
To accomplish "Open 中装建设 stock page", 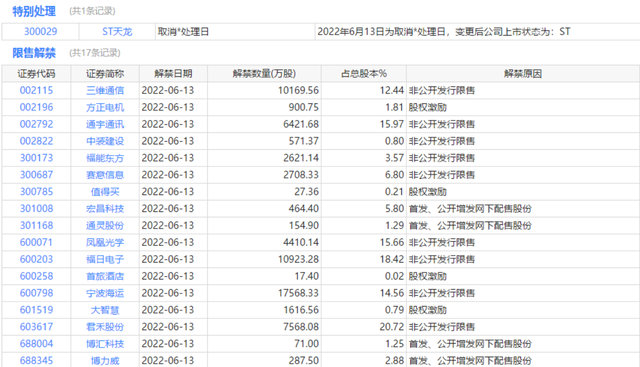I will [105, 141].
